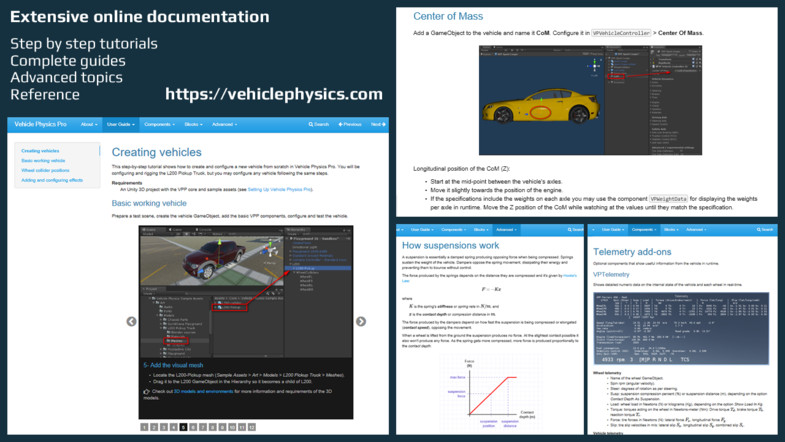Click the 'Telemetry add-ons' heading
This screenshot has height=442, width=785.
click(x=632, y=252)
